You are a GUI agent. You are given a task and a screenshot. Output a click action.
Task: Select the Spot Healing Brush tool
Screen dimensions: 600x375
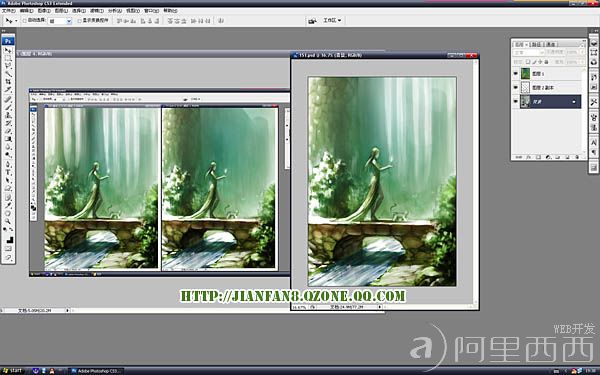8,99
